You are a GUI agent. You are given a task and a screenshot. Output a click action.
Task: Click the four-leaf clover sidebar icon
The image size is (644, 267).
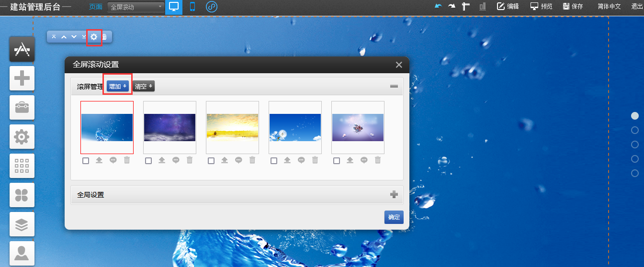tap(22, 195)
